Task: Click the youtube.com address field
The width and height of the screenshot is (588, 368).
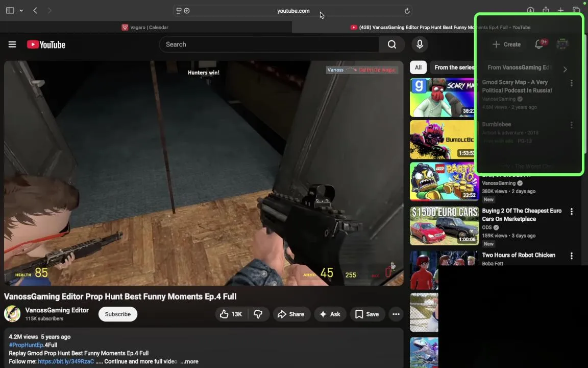Action: pyautogui.click(x=293, y=11)
